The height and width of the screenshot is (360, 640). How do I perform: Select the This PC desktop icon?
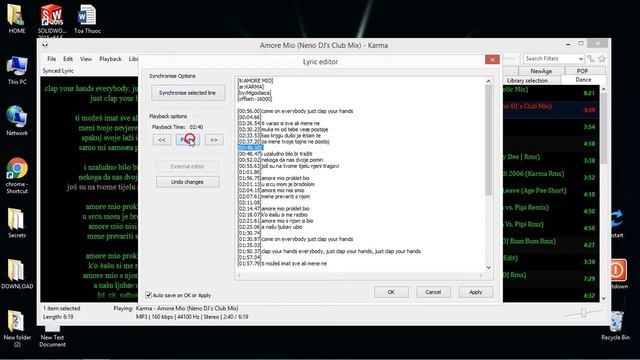[17, 70]
